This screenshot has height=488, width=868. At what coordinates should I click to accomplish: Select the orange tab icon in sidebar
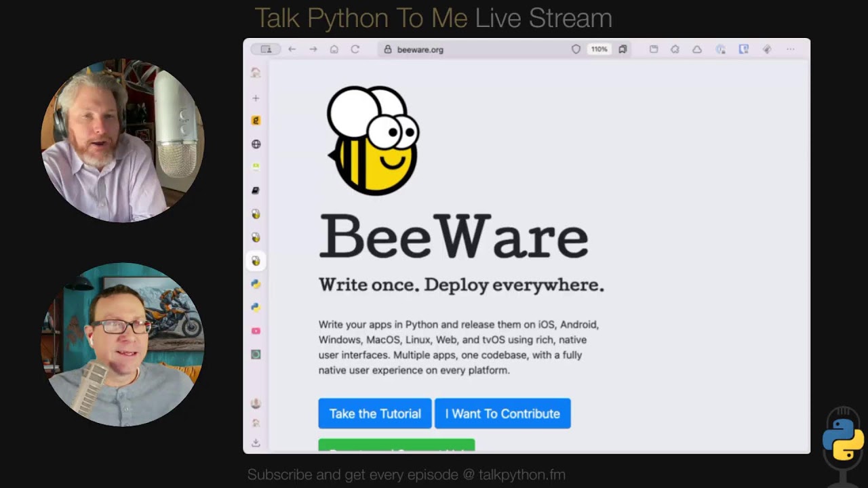point(256,121)
